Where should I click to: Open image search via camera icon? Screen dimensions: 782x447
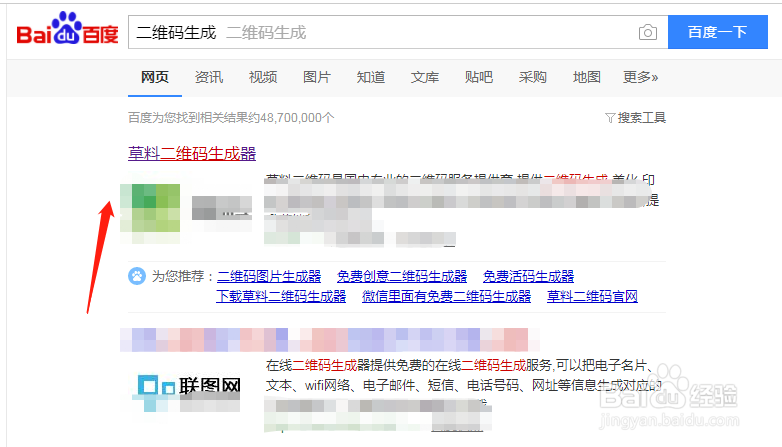pos(647,32)
